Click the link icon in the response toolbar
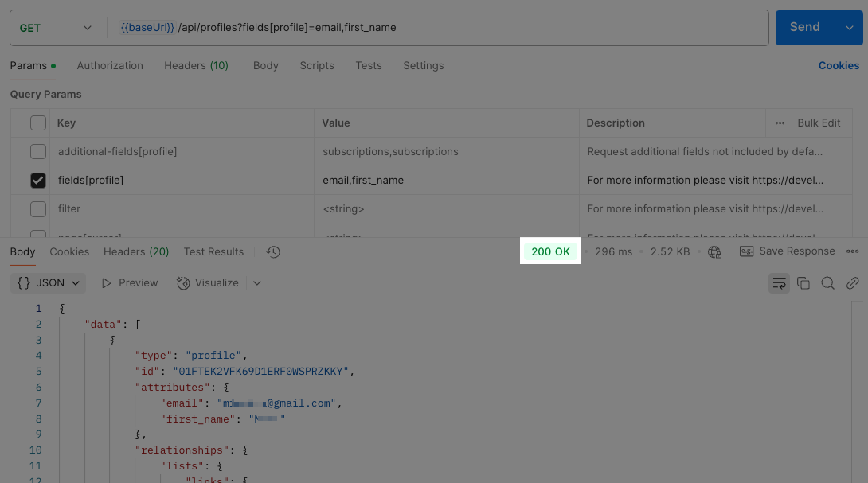This screenshot has width=868, height=483. pyautogui.click(x=852, y=282)
